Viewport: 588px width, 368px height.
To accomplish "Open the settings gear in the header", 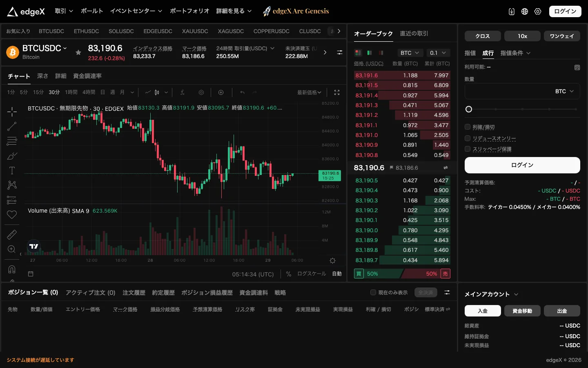I will pos(538,11).
